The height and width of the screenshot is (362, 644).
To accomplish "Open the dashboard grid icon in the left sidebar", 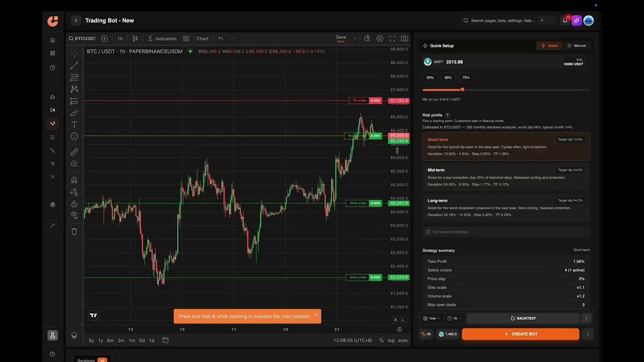I will coord(53,53).
